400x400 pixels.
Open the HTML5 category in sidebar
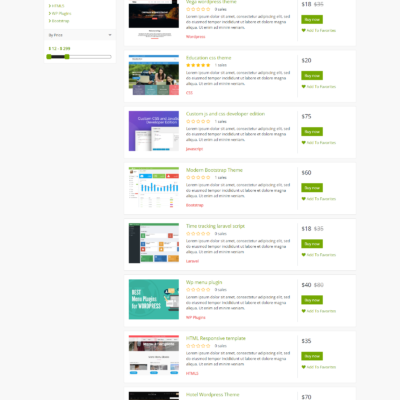click(x=57, y=6)
